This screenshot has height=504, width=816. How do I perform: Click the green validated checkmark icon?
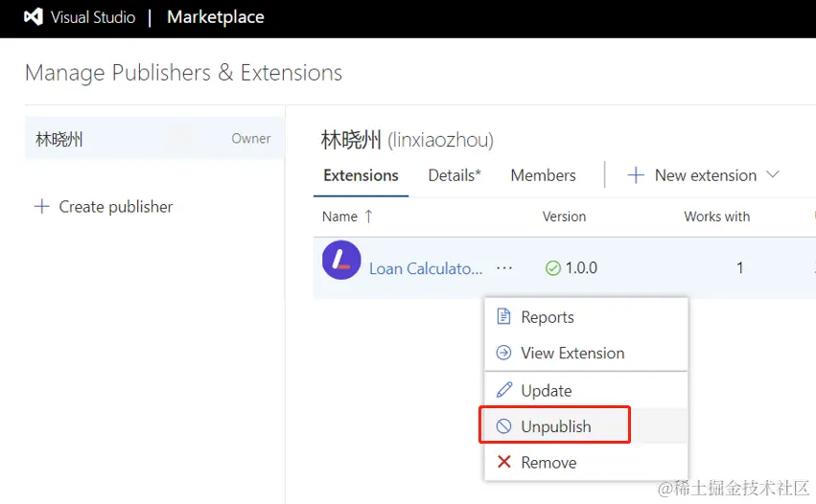coord(552,268)
